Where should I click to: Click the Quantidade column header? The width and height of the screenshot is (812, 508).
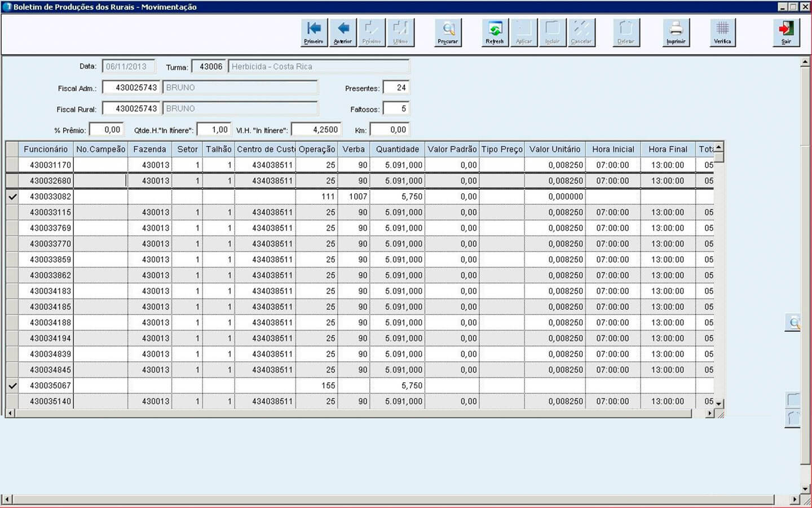pos(398,150)
